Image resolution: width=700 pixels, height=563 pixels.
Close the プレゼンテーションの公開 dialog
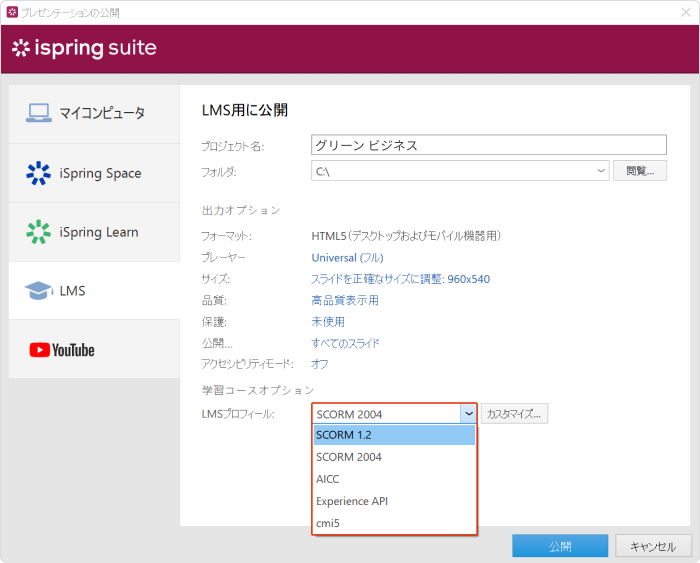coord(686,13)
